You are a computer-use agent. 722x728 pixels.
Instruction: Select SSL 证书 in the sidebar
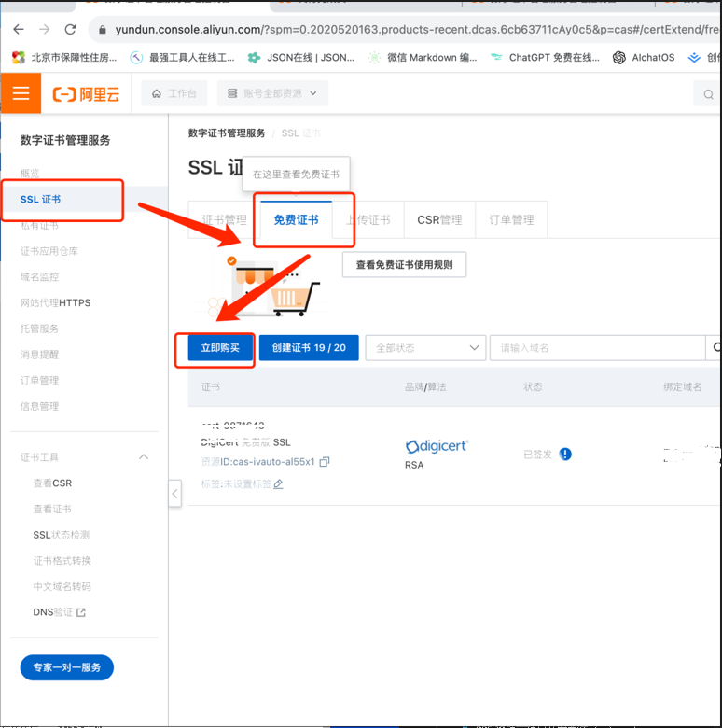40,199
